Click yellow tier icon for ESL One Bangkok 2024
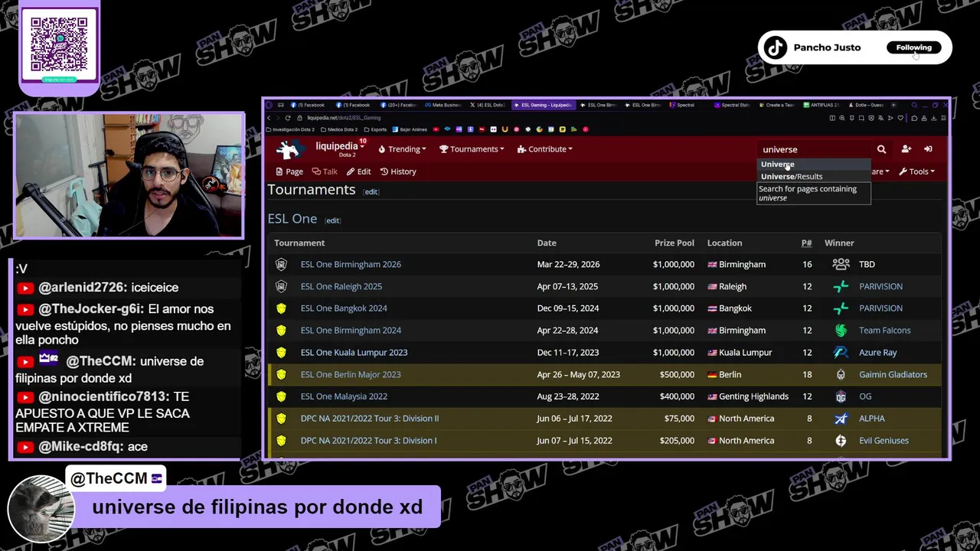This screenshot has width=980, height=551. 281,308
